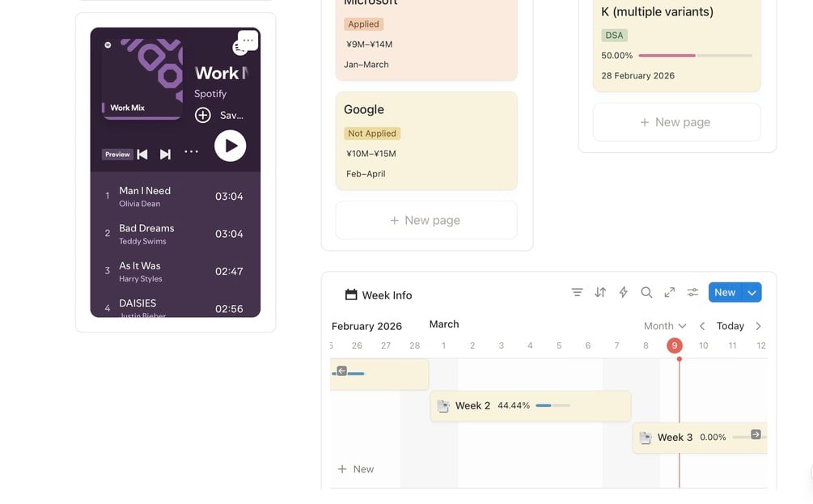Select track As It Was
This screenshot has width=813, height=504.
click(x=176, y=271)
